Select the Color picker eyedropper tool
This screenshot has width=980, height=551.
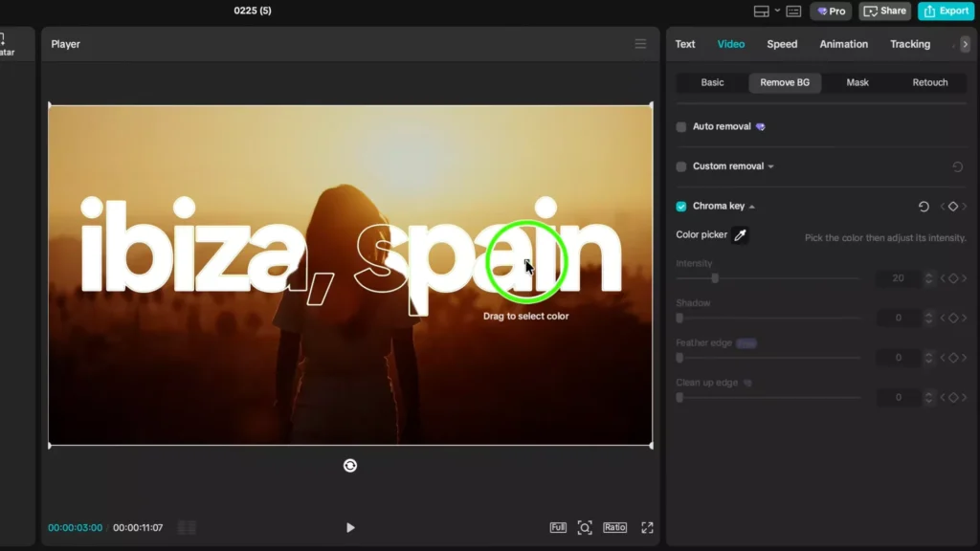(739, 234)
